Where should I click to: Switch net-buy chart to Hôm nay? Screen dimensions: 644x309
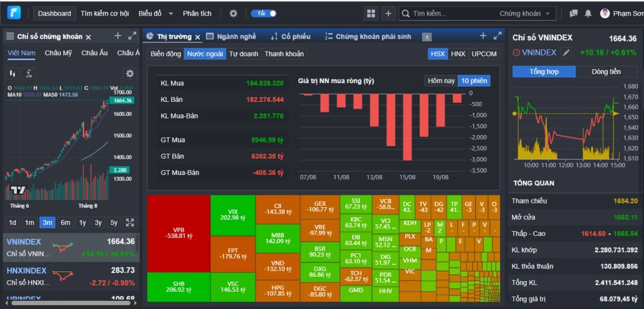point(441,80)
